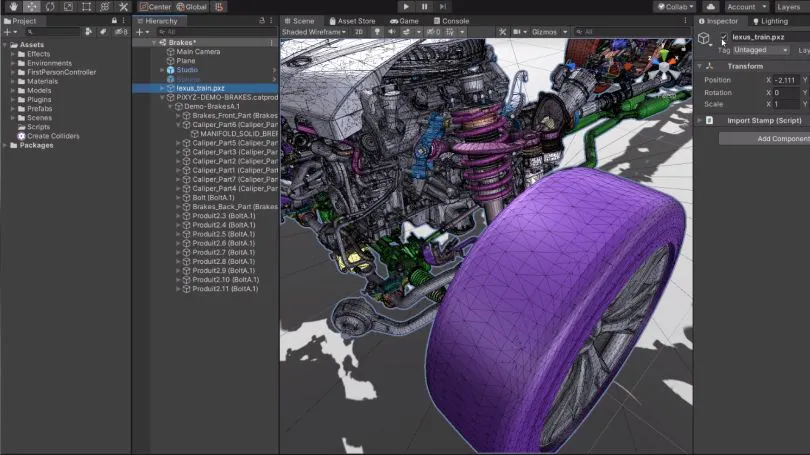Open cloud services
This screenshot has width=810, height=455.
pyautogui.click(x=711, y=7)
